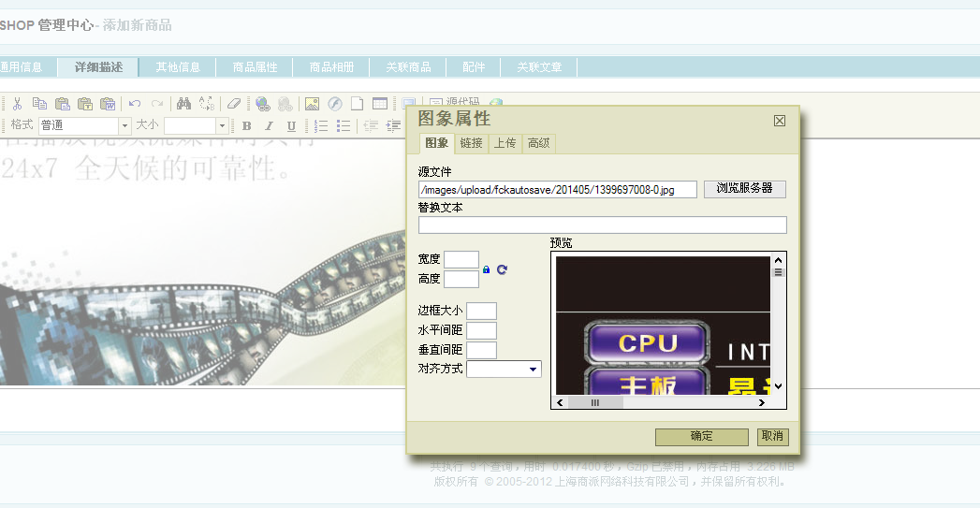
Task: Click the Insert Table icon
Action: [380, 104]
